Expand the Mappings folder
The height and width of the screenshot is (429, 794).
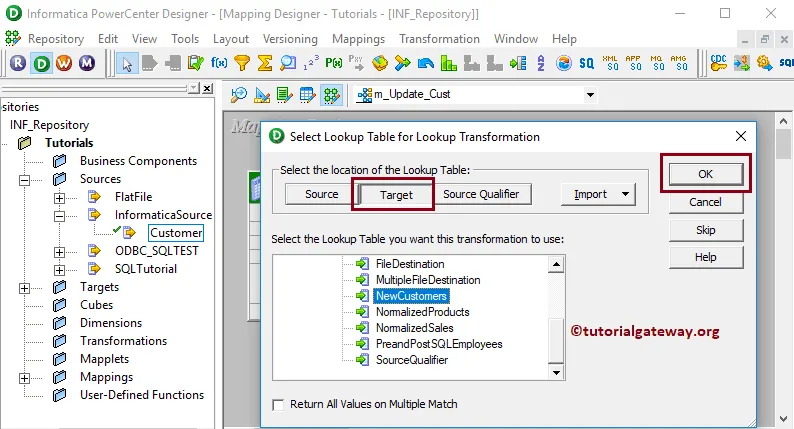[x=24, y=378]
